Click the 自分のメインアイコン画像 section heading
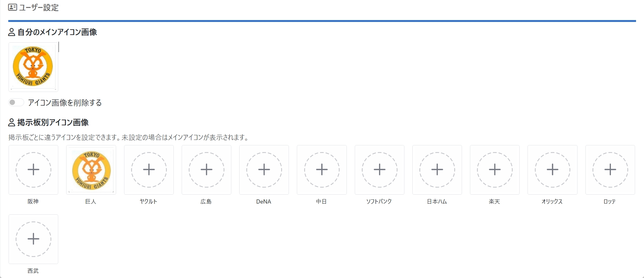 tap(57, 32)
